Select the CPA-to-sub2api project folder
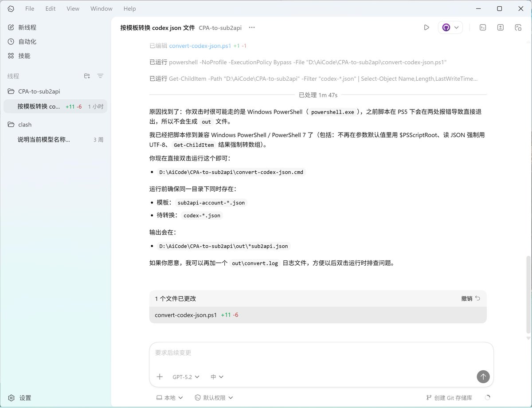The width and height of the screenshot is (532, 408). (x=55, y=91)
